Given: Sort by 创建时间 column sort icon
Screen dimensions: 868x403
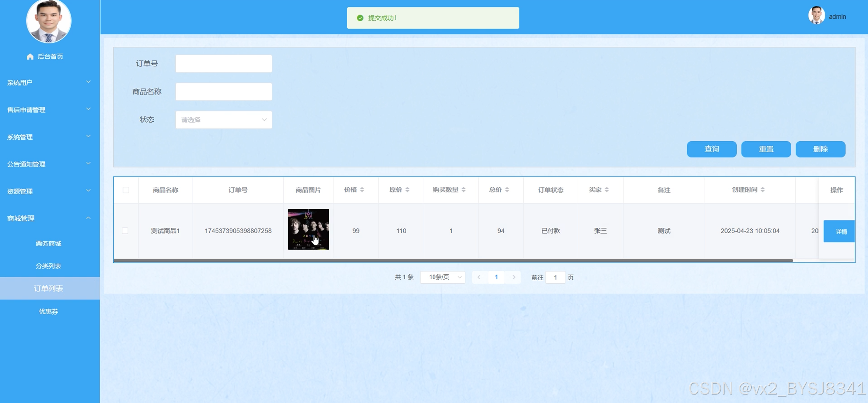Looking at the screenshot, I should 763,190.
